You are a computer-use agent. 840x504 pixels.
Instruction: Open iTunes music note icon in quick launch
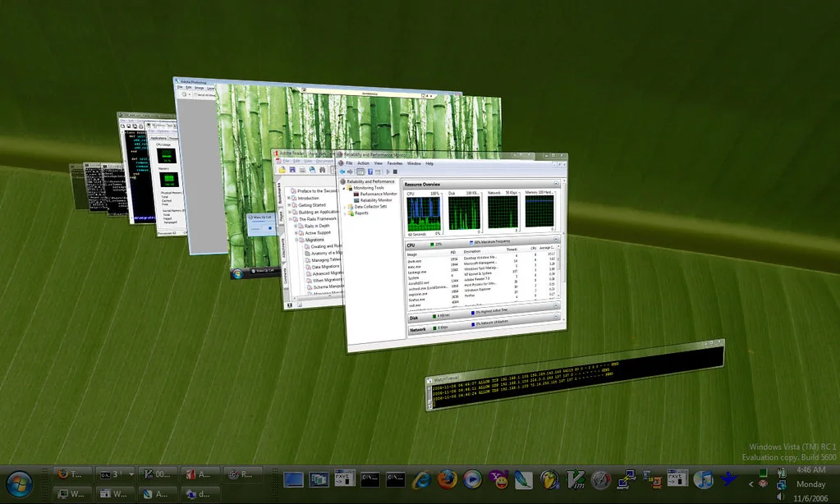704,479
